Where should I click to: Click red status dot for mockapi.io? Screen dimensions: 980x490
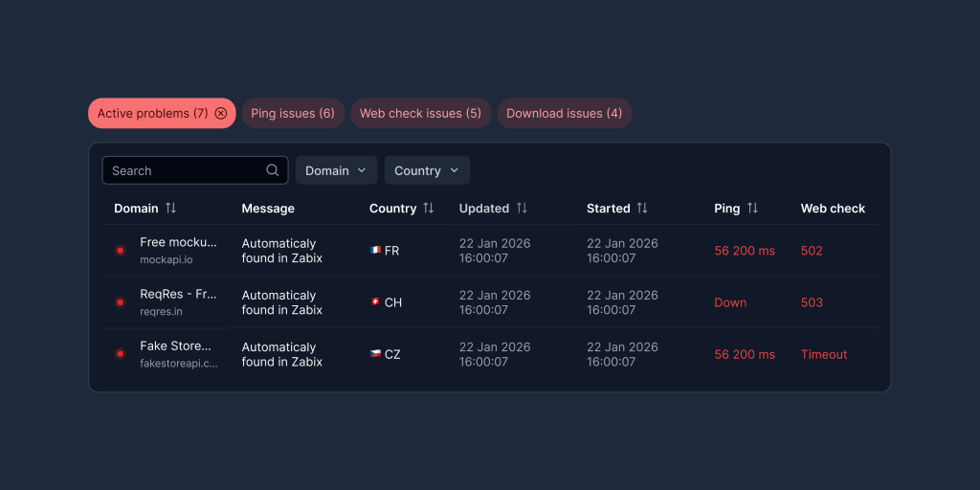(x=120, y=251)
